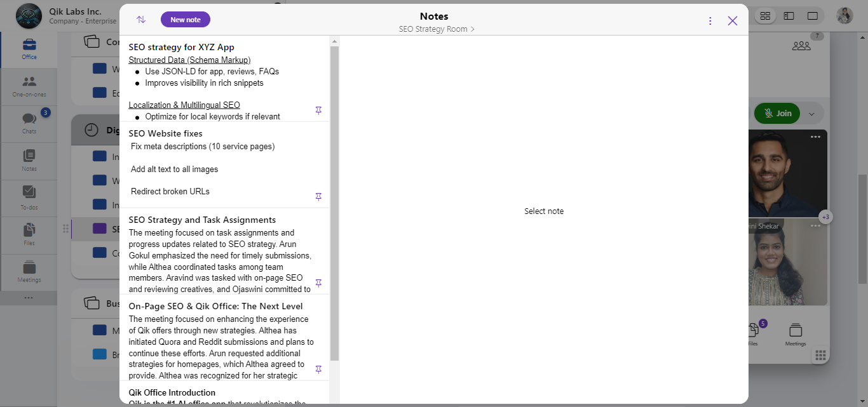Image resolution: width=868 pixels, height=407 pixels.
Task: Open the three-dot Notes options menu
Action: click(710, 21)
